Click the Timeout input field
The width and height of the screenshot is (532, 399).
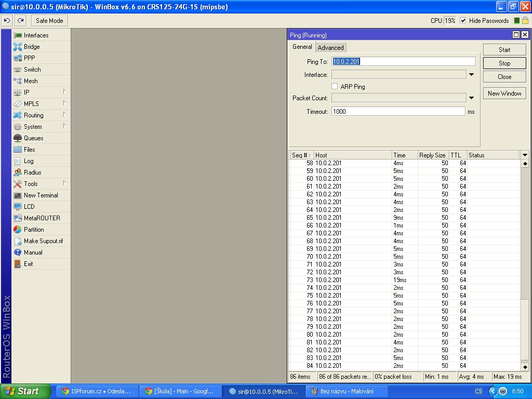pos(398,111)
